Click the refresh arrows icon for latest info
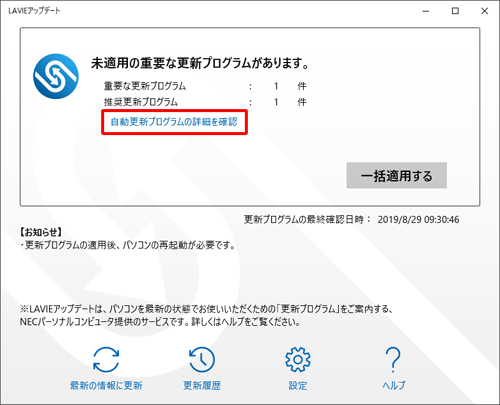The height and width of the screenshot is (405, 500). click(106, 360)
